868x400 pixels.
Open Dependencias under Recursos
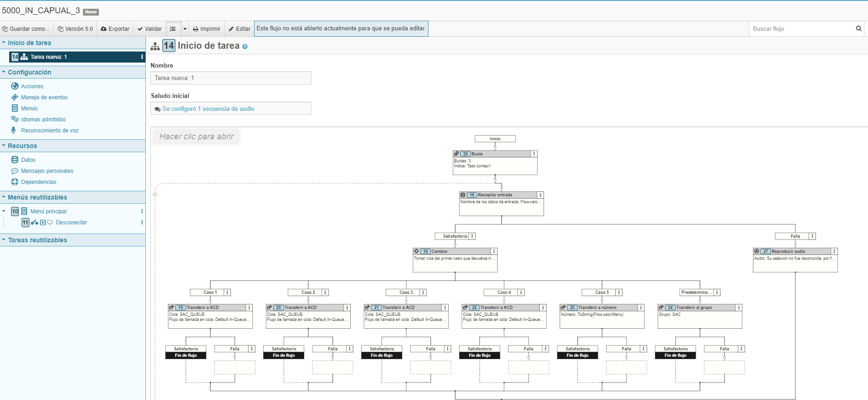[39, 182]
